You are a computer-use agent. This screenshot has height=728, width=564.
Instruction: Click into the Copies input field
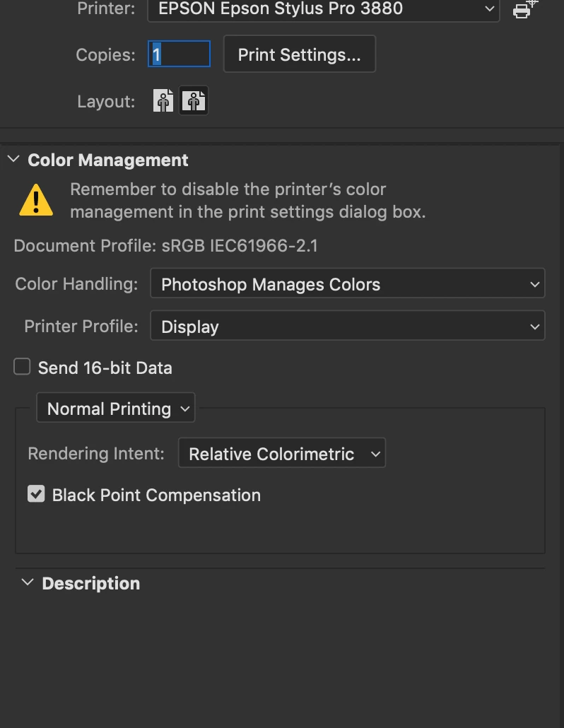pos(180,54)
